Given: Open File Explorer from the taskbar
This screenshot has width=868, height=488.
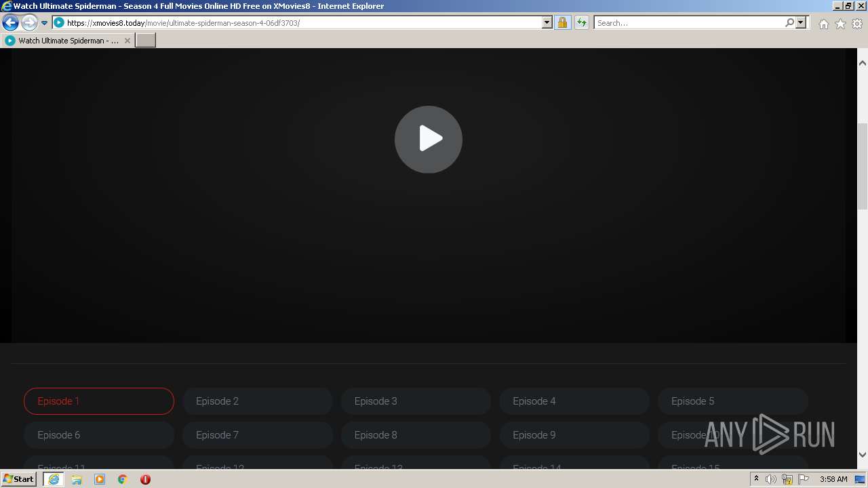Looking at the screenshot, I should (x=77, y=479).
